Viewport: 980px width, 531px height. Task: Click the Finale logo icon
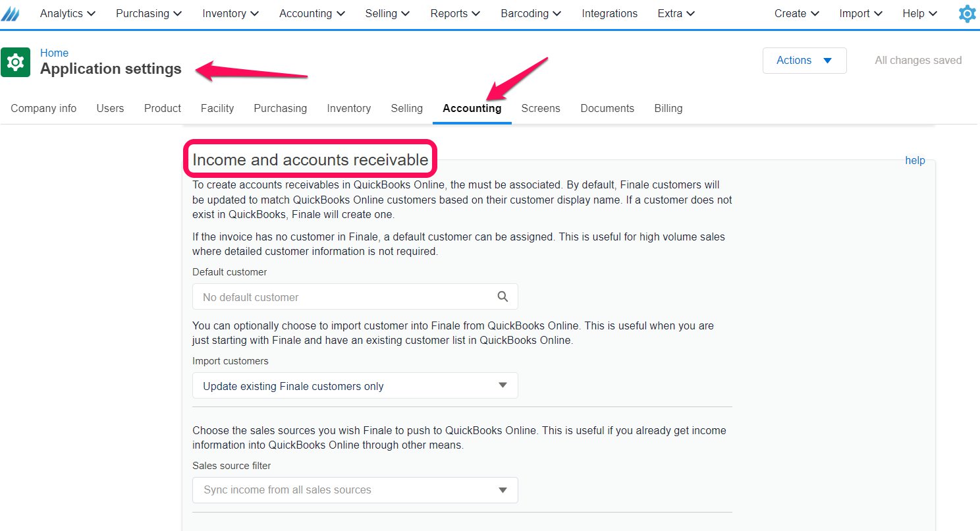10,14
